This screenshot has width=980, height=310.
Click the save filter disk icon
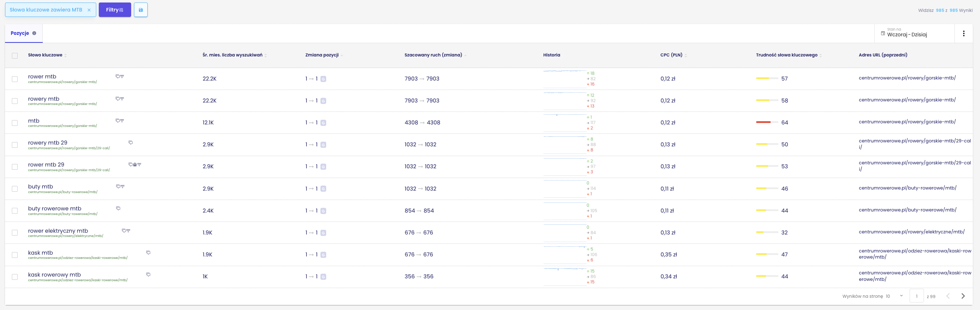(141, 10)
